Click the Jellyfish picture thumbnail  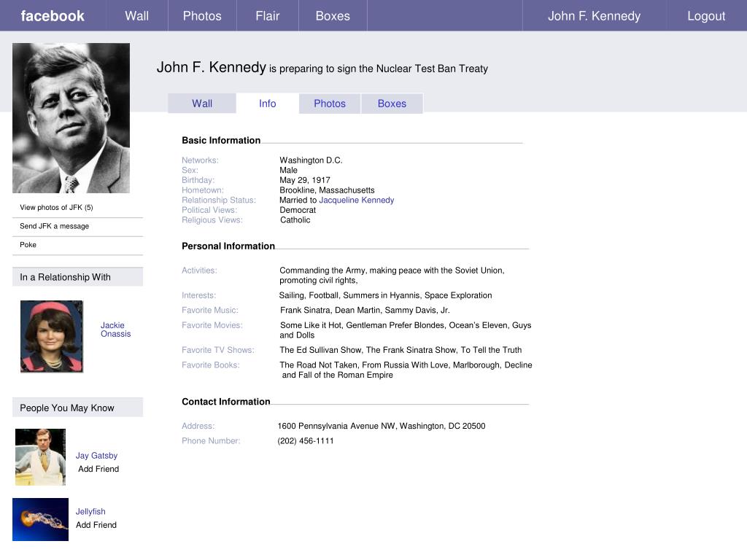[x=41, y=519]
